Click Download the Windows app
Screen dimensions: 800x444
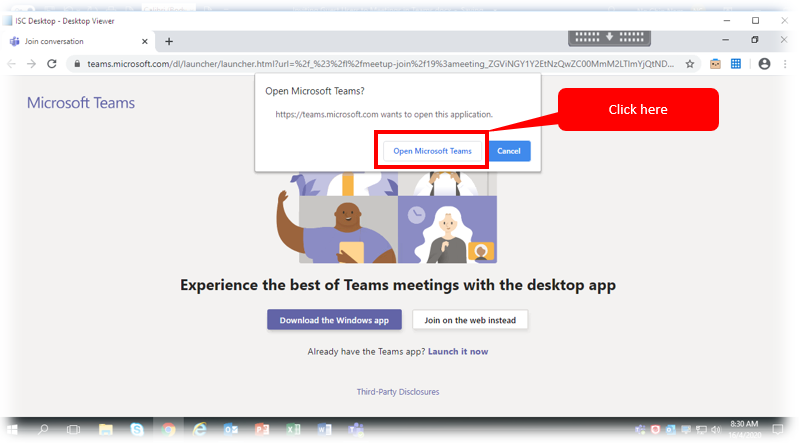(x=334, y=320)
